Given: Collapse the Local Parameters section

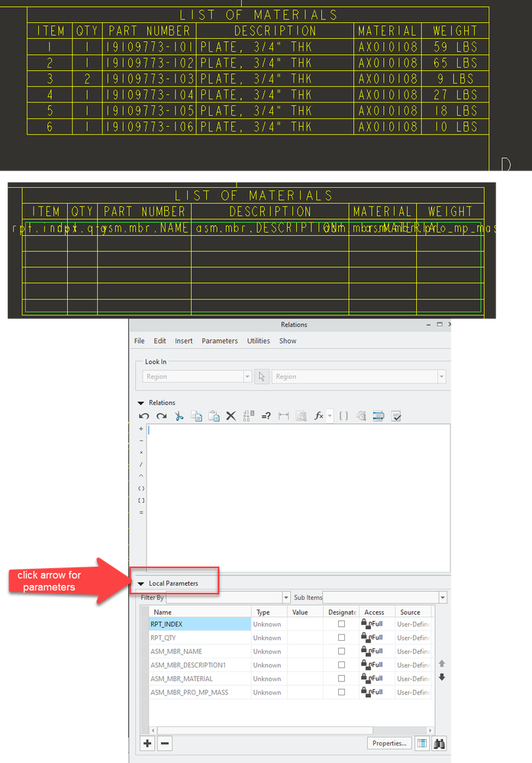Looking at the screenshot, I should tap(141, 584).
